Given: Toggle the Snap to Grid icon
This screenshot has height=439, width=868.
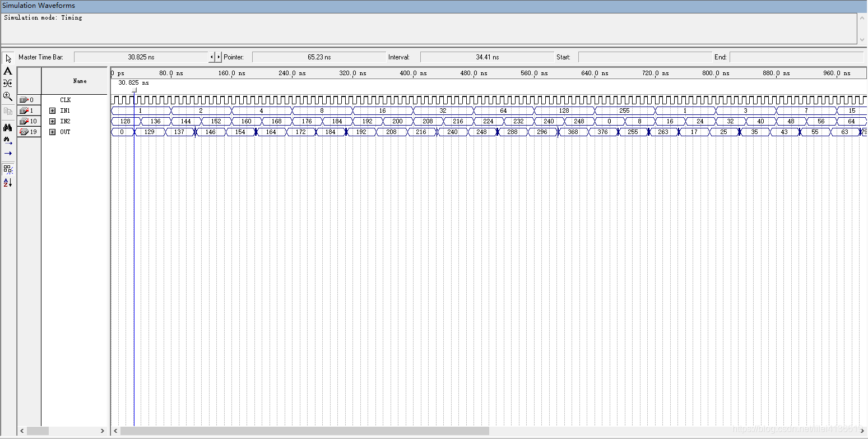Looking at the screenshot, I should click(x=8, y=169).
